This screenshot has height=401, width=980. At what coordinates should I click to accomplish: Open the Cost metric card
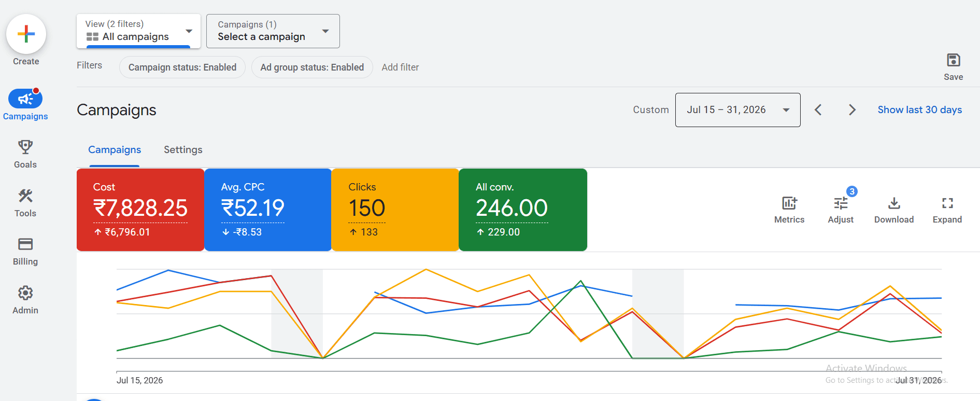pos(140,210)
